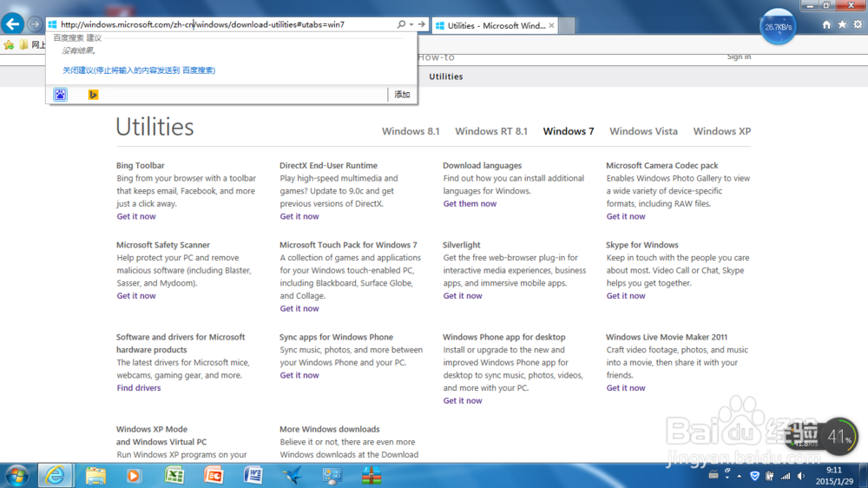Click the browser Back arrow button
This screenshot has width=868, height=488.
13,23
